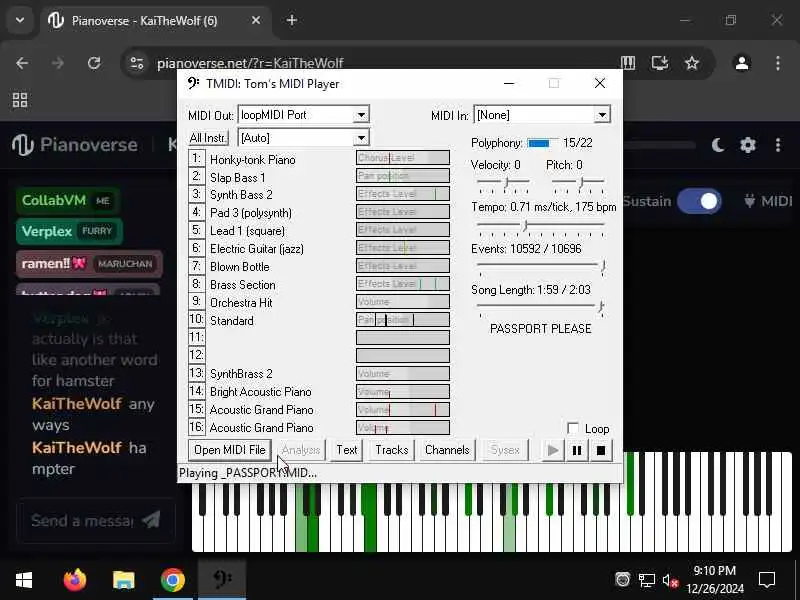Toggle channel 1 Honky-tonk Piano button
This screenshot has height=600, width=800.
196,159
